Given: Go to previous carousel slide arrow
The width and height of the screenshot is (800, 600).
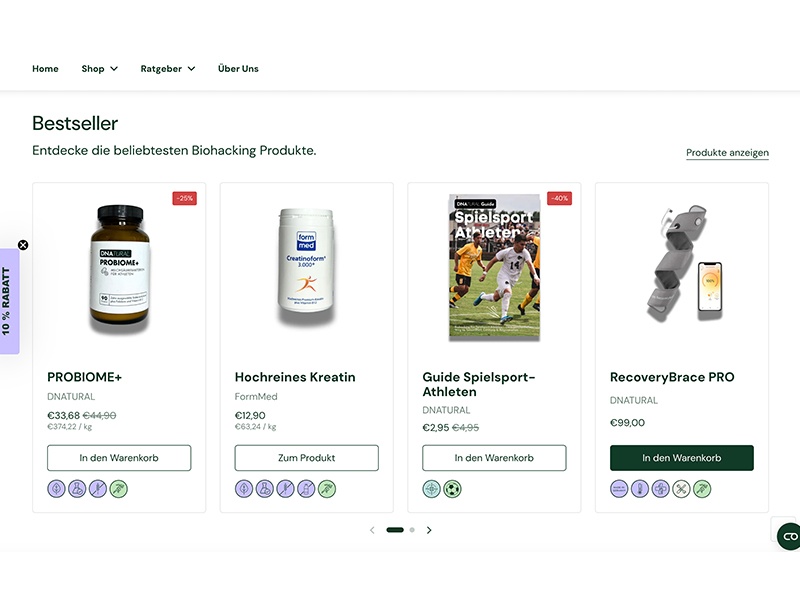Looking at the screenshot, I should (372, 530).
